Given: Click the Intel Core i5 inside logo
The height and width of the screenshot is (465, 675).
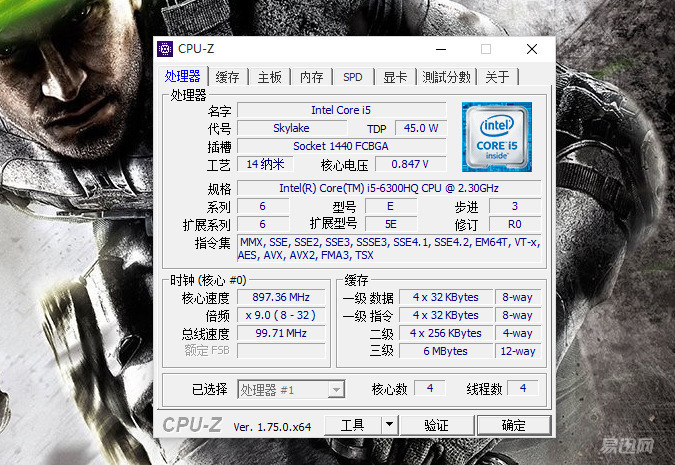Looking at the screenshot, I should tap(497, 137).
